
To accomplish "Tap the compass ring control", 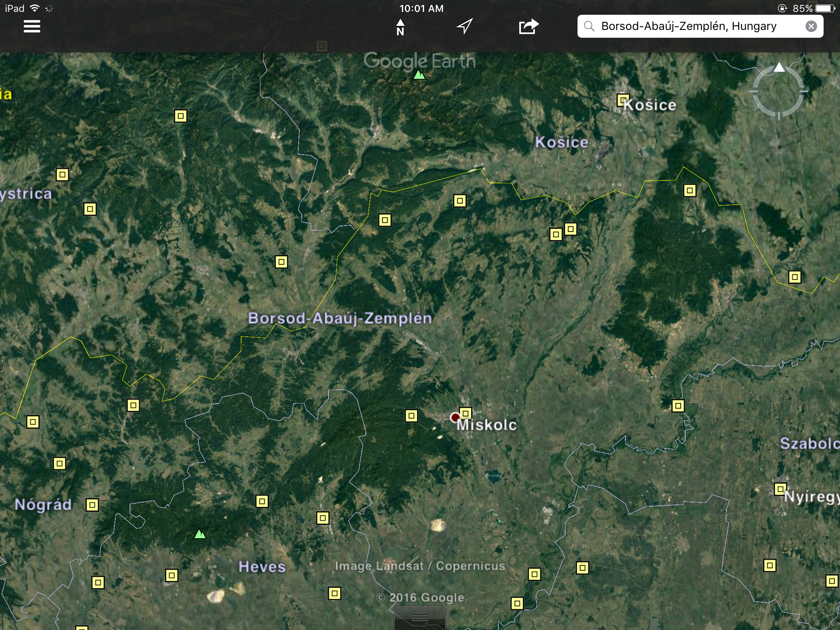I will point(778,91).
